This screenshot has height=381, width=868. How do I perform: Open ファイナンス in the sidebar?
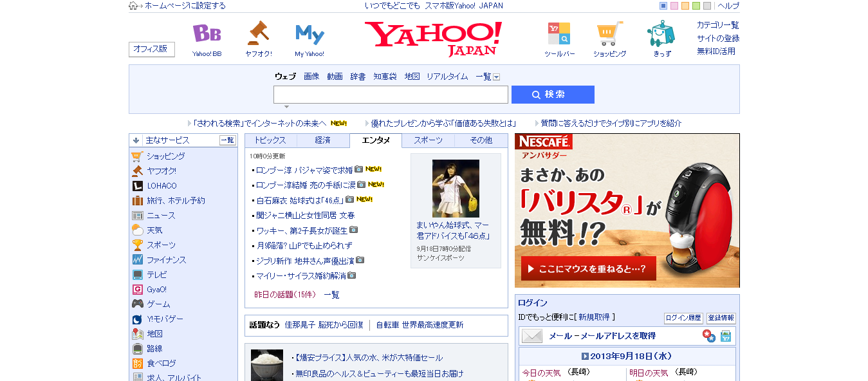pos(166,260)
